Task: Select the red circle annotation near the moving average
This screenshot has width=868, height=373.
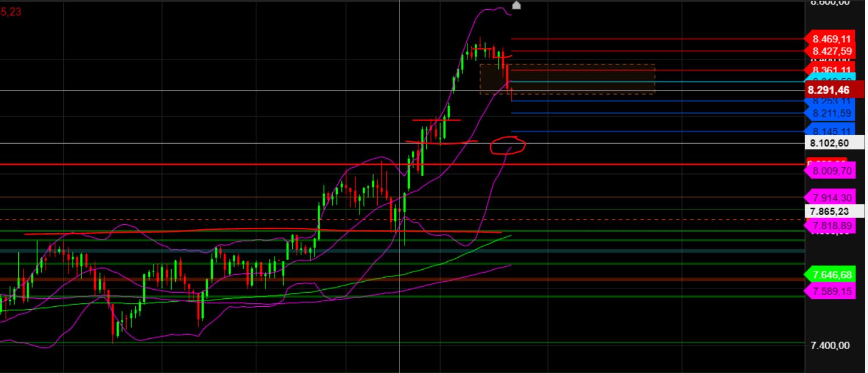Action: pos(508,147)
